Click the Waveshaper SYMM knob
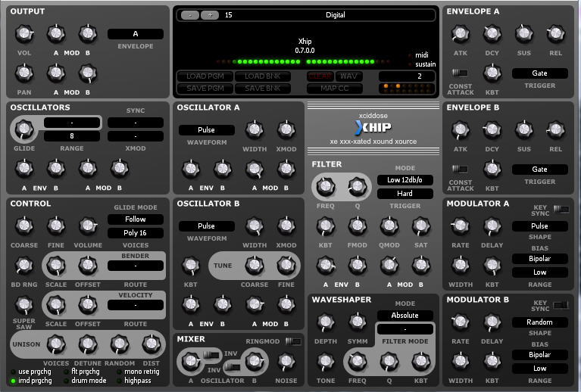Image resolution: width=581 pixels, height=392 pixels. [x=358, y=322]
